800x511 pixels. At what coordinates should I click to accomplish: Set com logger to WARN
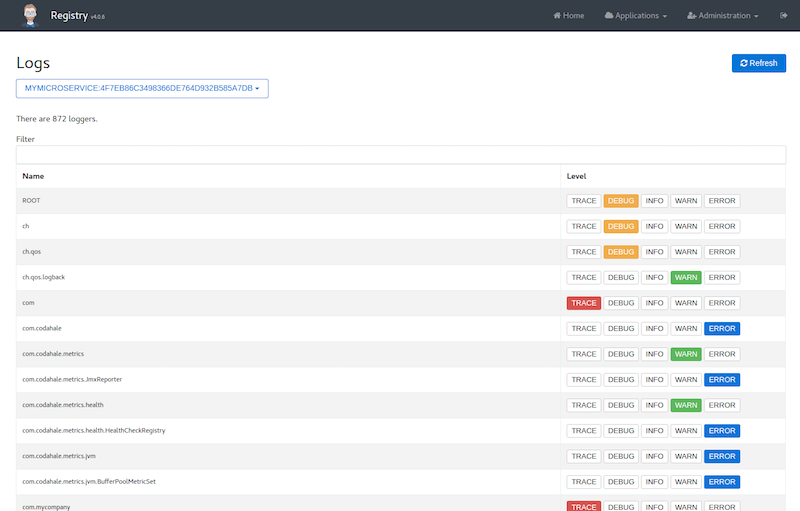click(x=685, y=303)
